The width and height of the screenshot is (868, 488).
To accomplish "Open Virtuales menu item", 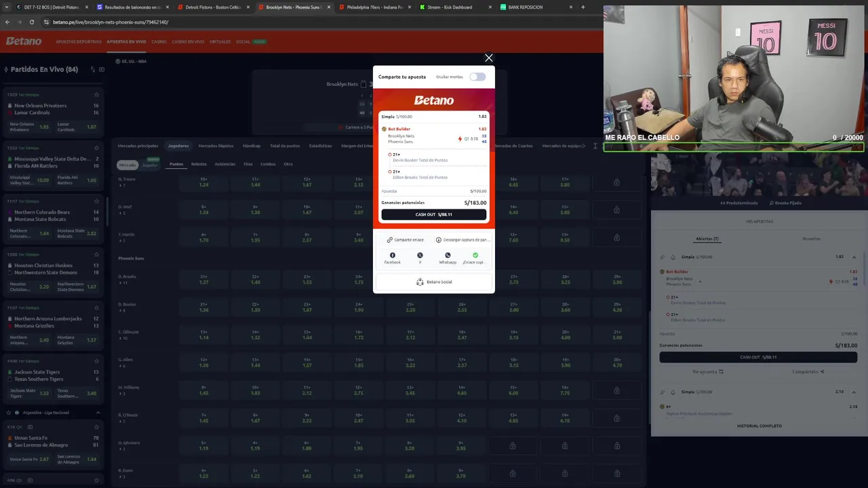I will pos(220,42).
